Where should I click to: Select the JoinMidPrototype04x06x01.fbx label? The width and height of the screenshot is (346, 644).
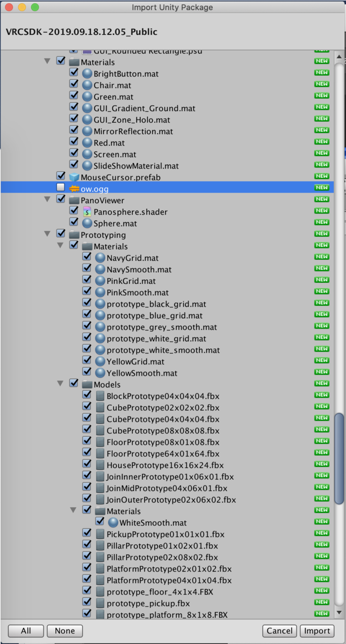click(167, 488)
